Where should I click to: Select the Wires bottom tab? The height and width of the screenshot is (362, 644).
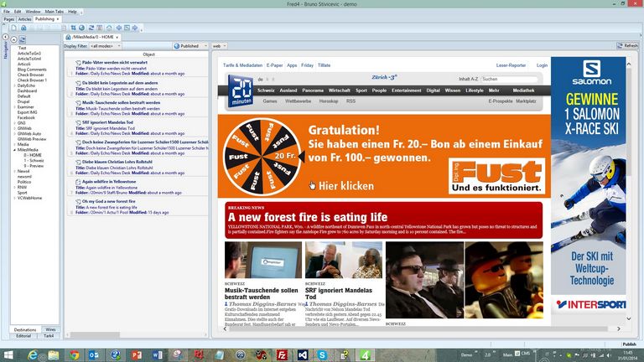click(50, 329)
